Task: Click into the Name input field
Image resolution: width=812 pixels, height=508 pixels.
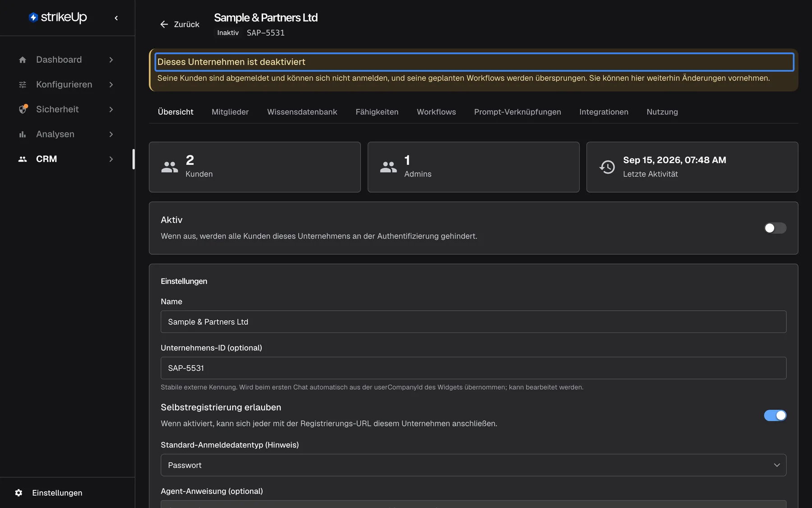Action: 473,322
